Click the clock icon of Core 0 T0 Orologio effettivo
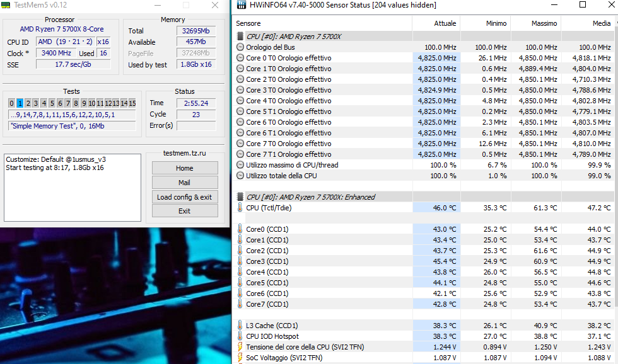The width and height of the screenshot is (618, 364). click(x=240, y=57)
